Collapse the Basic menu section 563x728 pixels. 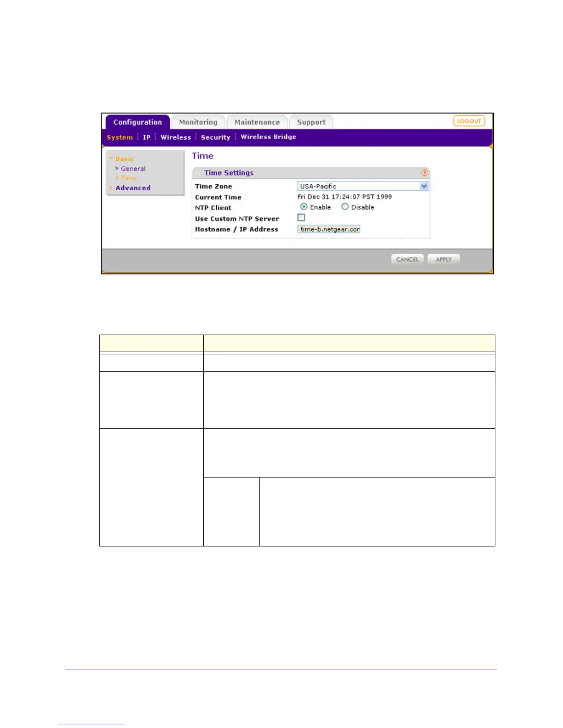point(124,159)
